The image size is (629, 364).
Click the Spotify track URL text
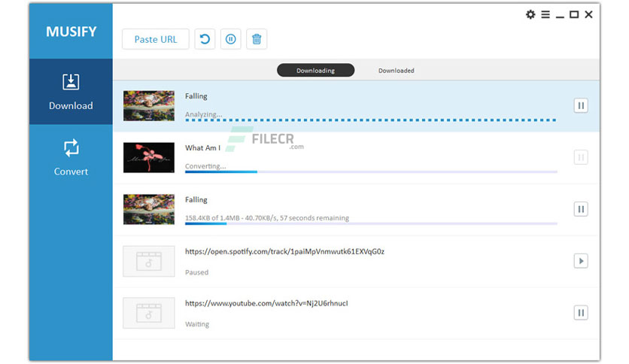pos(284,251)
